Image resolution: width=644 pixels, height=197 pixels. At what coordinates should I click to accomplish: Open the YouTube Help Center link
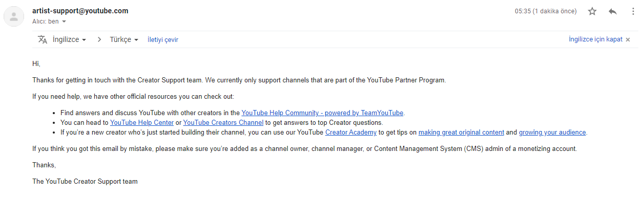[x=142, y=122]
